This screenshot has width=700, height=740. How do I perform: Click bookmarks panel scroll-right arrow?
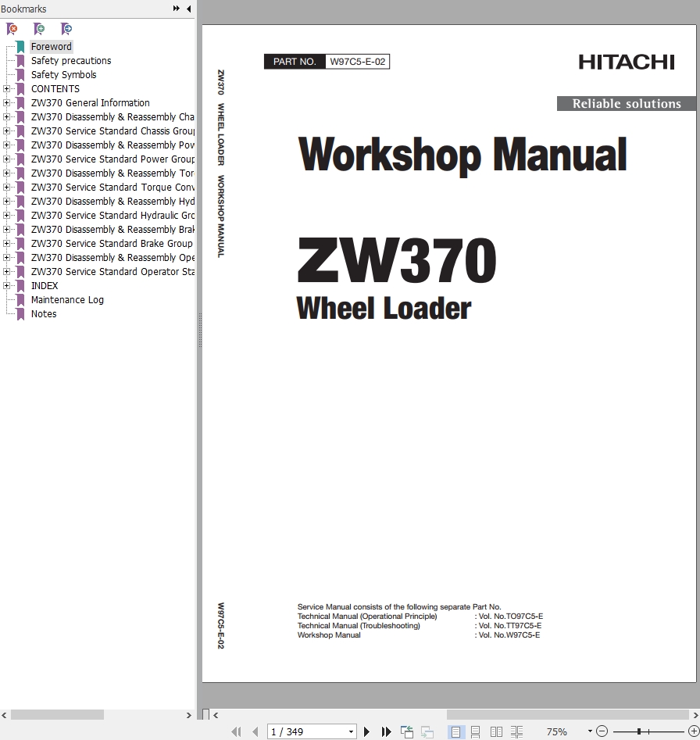(x=189, y=715)
